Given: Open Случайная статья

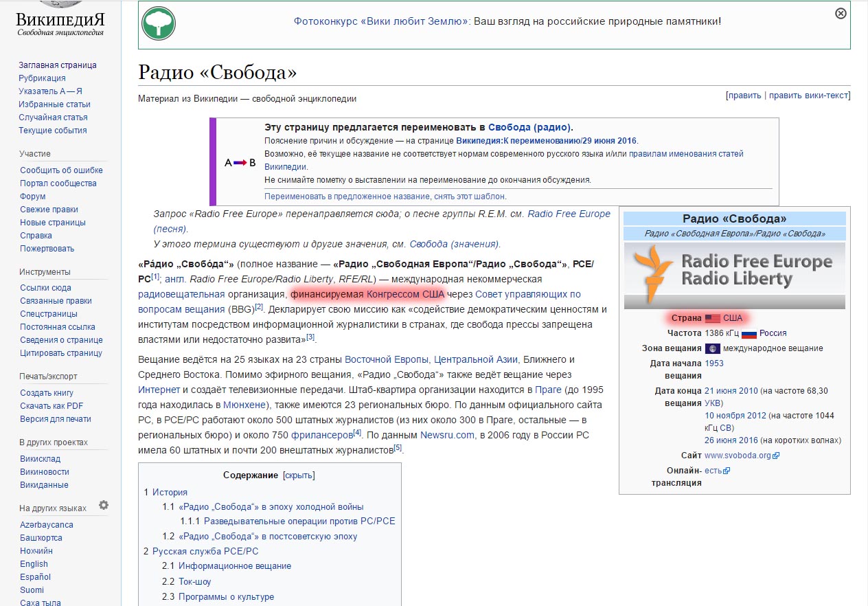Looking at the screenshot, I should point(53,117).
